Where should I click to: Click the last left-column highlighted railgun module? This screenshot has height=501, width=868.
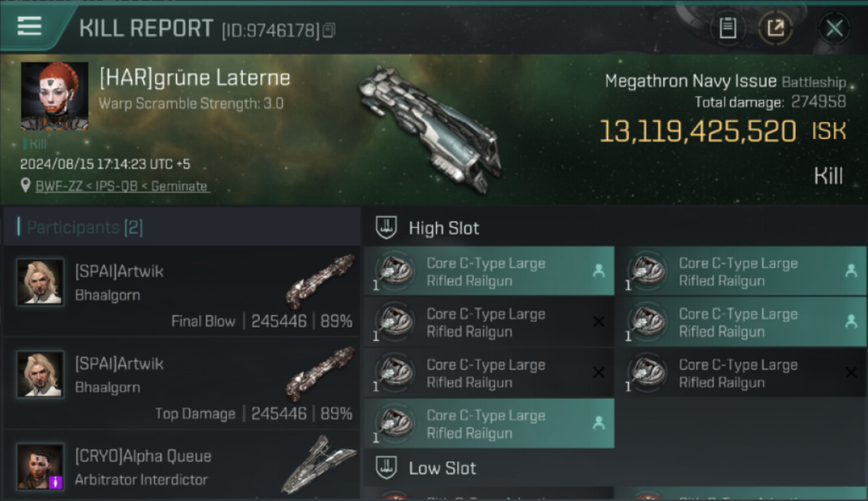489,424
